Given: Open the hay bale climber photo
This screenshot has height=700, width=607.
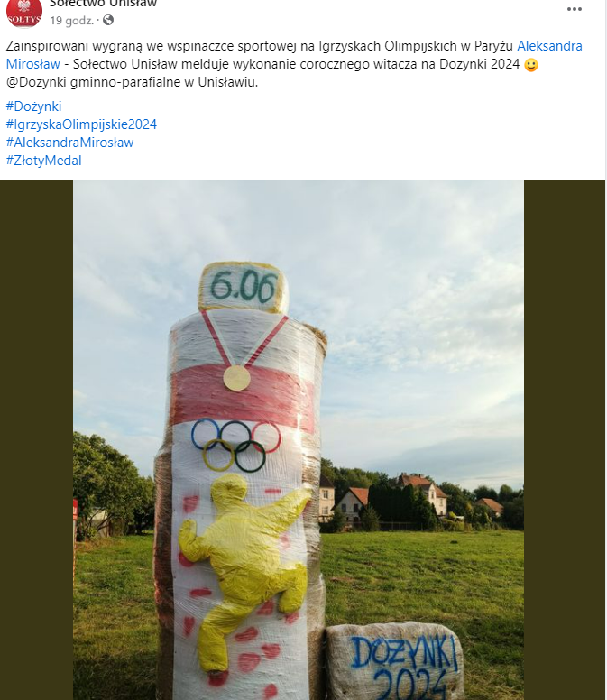Looking at the screenshot, I should pos(299,439).
